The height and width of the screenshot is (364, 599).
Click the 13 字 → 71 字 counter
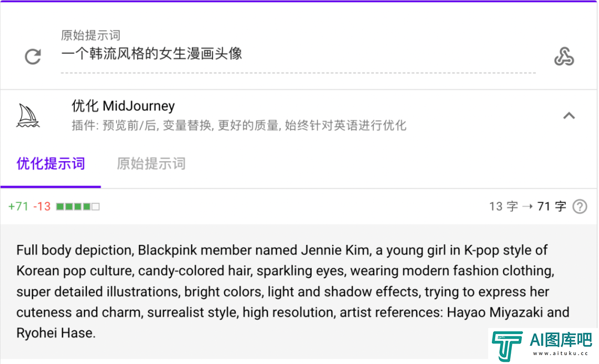(527, 207)
